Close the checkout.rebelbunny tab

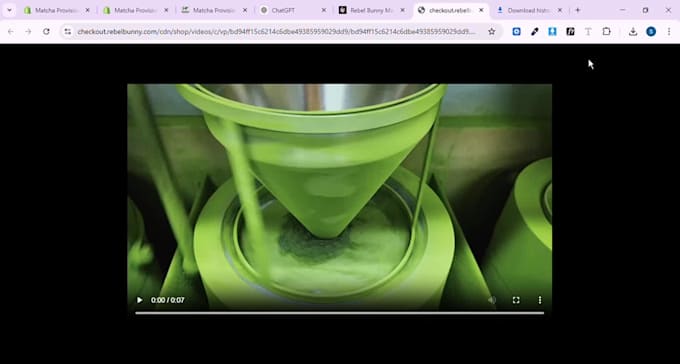(481, 10)
